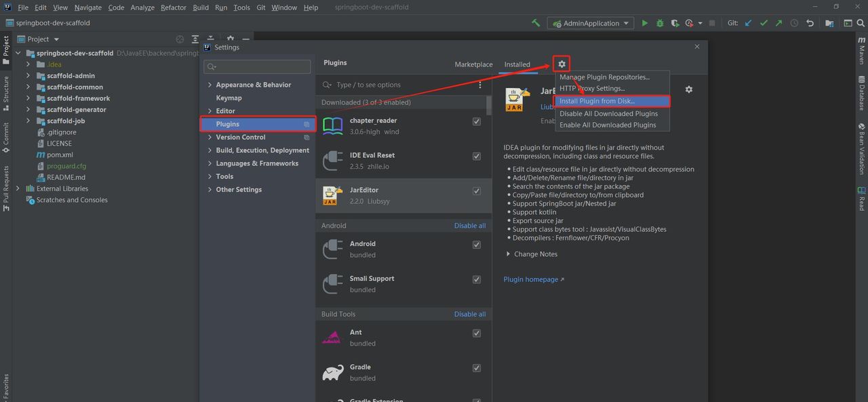Click the Git Update Project arrow

pyautogui.click(x=749, y=23)
